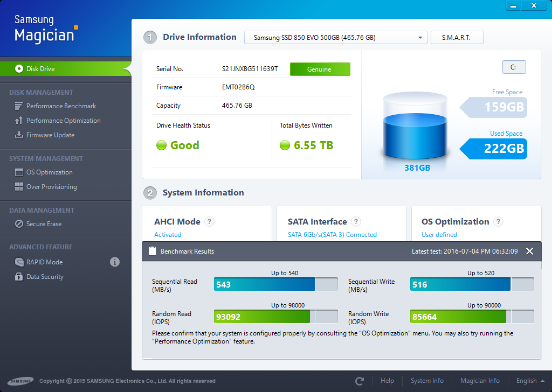The image size is (552, 392).
Task: Click the S.M.A.R.T. button
Action: point(457,38)
